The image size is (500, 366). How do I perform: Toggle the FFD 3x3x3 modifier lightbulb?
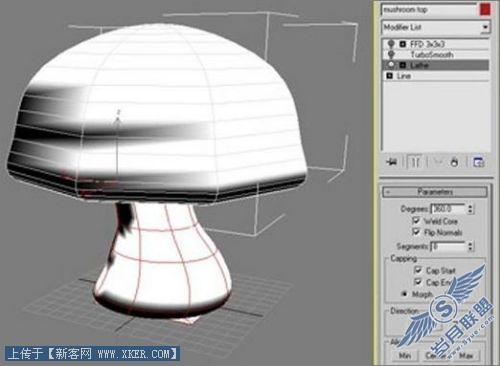coord(391,44)
